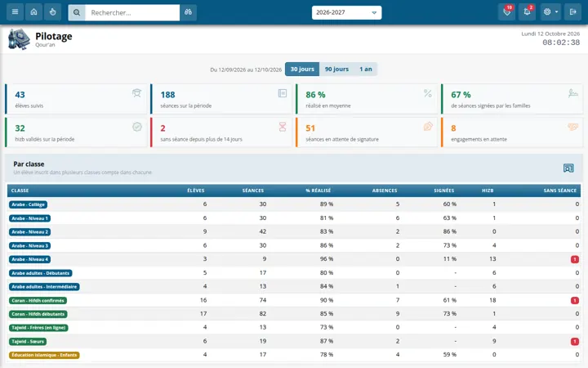Sort by the SANS SÉANCE column header

560,191
